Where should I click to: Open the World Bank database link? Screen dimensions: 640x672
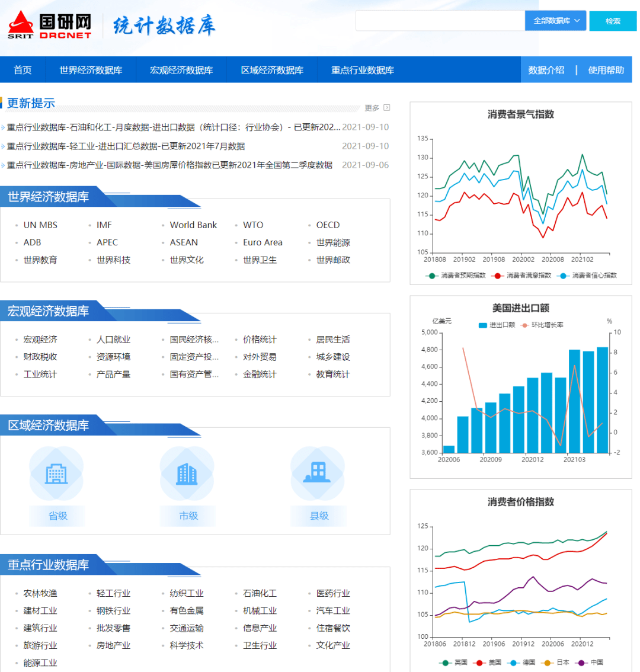point(193,225)
